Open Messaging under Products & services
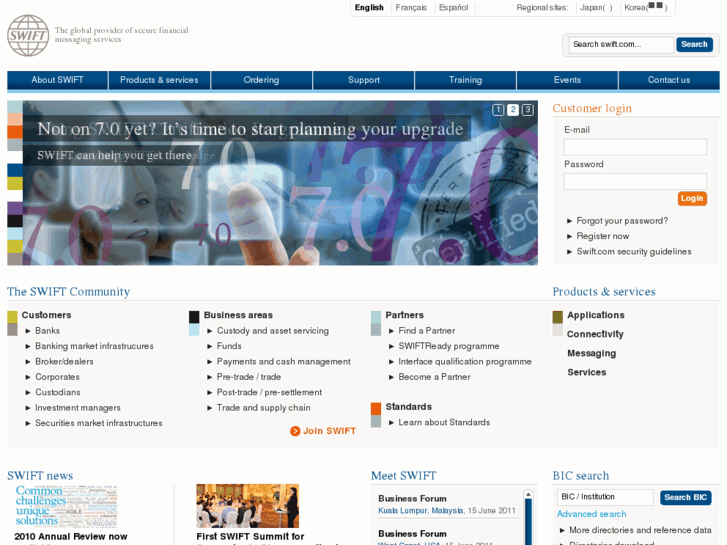727x545 pixels. [591, 353]
